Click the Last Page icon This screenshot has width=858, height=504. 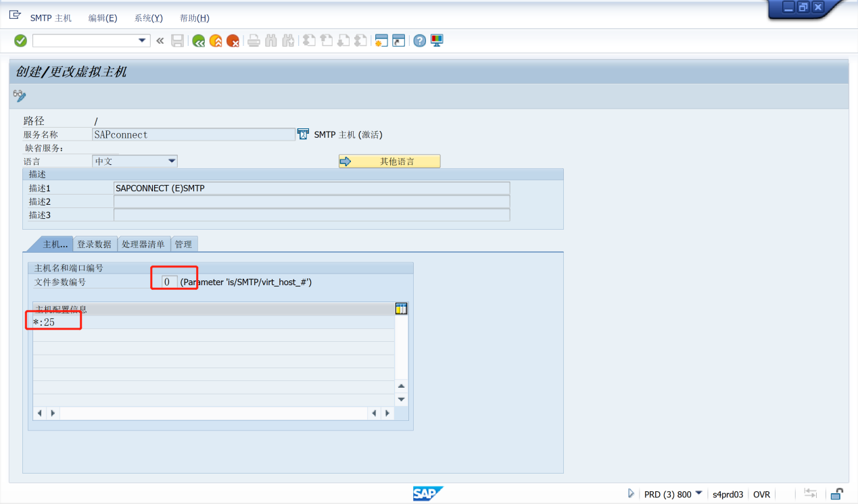[361, 41]
